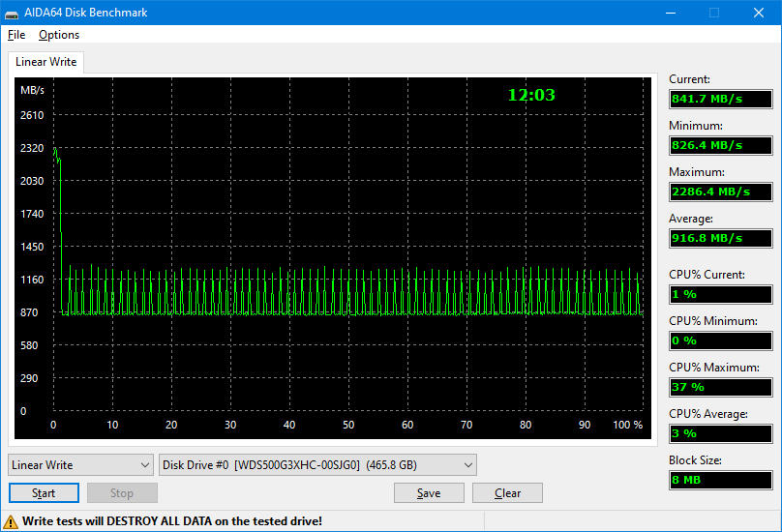Click the yellow warning triangle icon

pos(10,522)
